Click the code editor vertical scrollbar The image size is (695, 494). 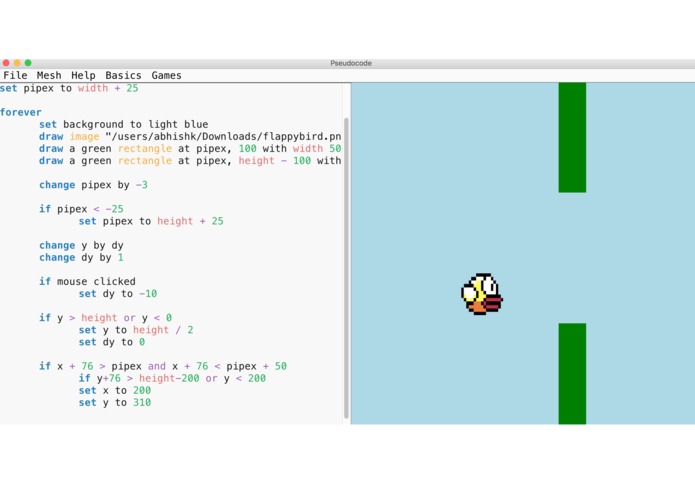coord(346,268)
